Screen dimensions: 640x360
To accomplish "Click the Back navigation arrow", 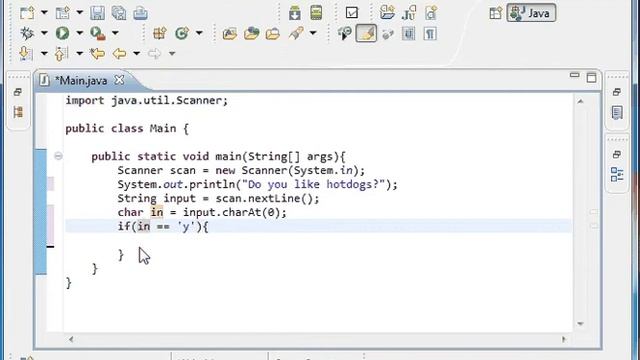I will (119, 53).
